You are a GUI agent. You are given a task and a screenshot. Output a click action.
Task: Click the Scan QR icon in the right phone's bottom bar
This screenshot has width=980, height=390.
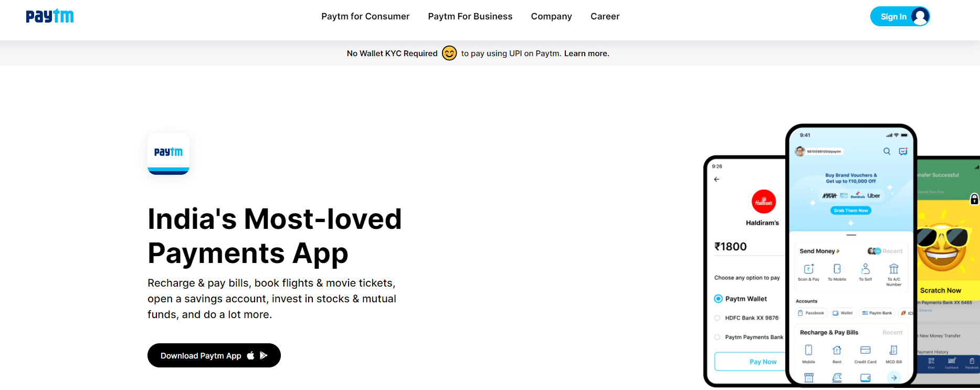[x=931, y=361]
